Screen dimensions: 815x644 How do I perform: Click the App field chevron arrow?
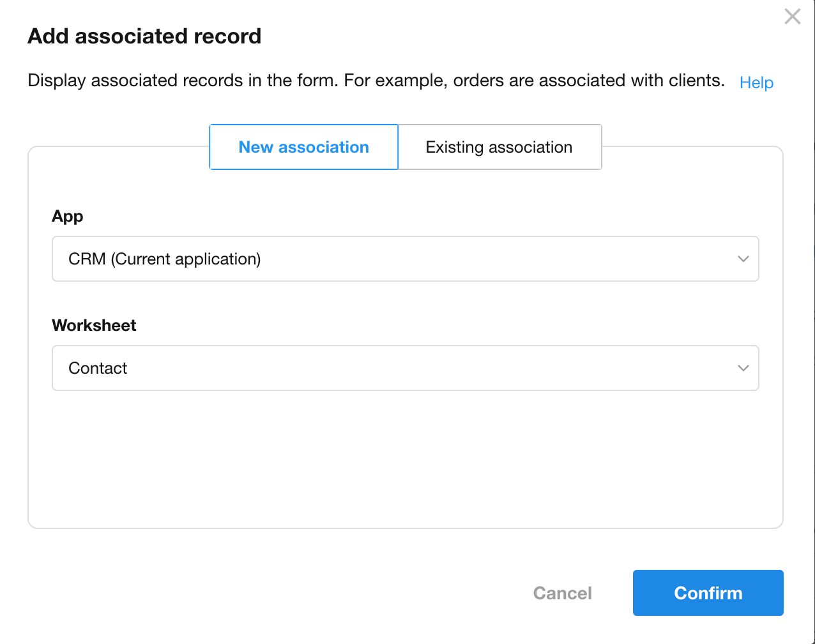click(743, 259)
